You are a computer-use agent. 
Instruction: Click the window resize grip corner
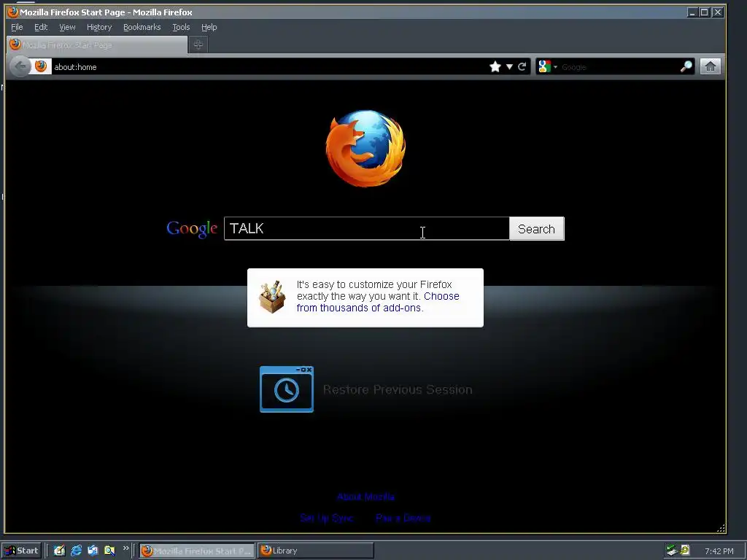pos(721,528)
